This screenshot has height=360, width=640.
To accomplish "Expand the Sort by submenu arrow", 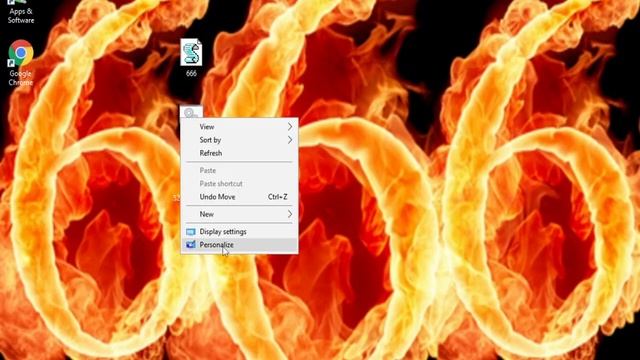I will click(x=290, y=140).
